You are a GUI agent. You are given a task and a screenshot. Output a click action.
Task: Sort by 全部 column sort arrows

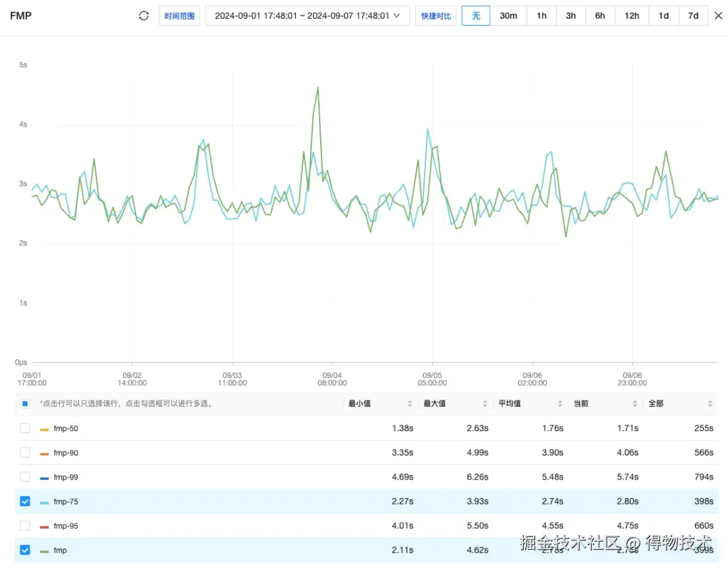pyautogui.click(x=710, y=404)
